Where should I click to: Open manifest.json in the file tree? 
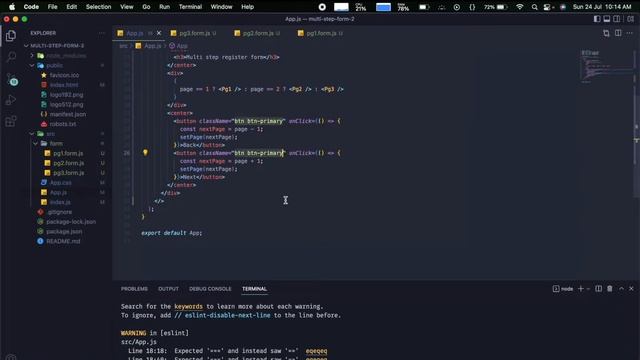68,114
